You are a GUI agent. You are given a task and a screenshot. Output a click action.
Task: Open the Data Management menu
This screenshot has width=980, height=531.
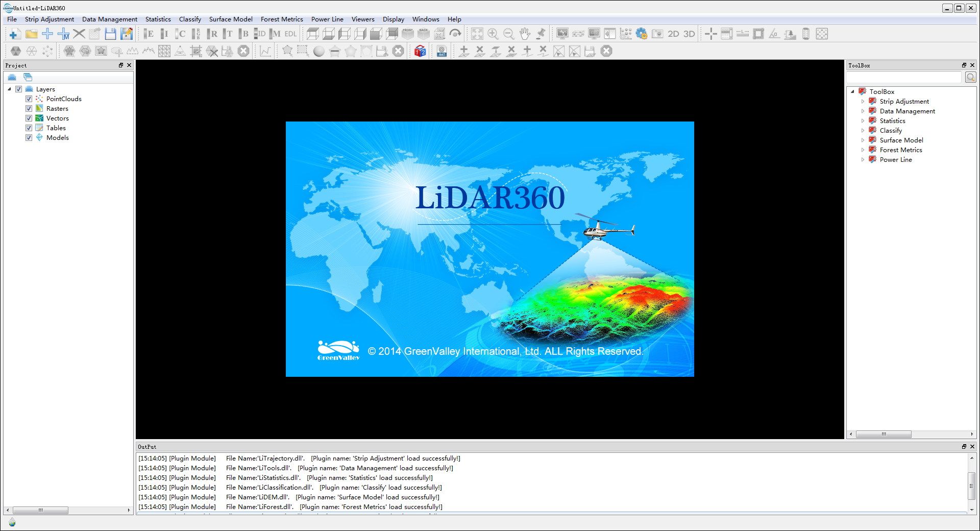click(110, 19)
